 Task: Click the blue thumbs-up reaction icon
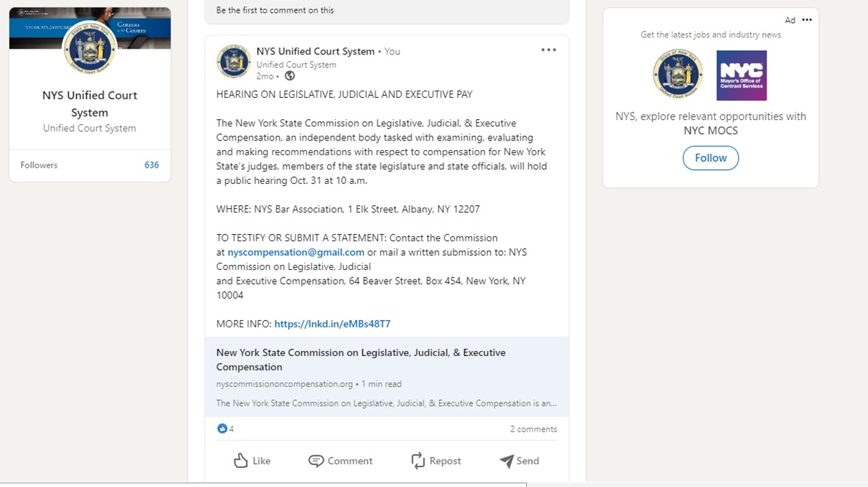pyautogui.click(x=222, y=428)
